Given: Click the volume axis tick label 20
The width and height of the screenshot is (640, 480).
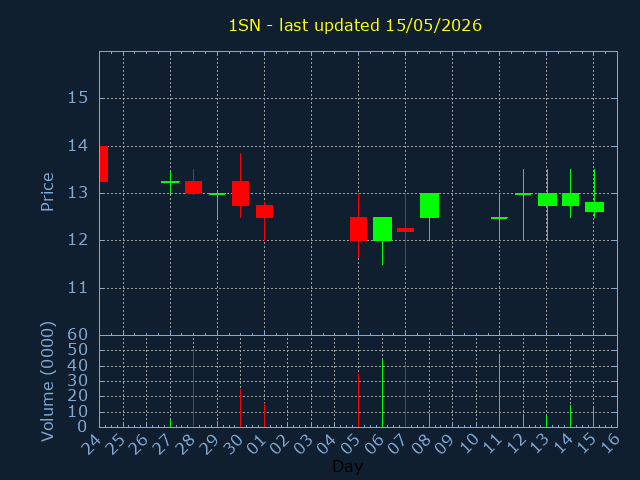Looking at the screenshot, I should (78, 396).
